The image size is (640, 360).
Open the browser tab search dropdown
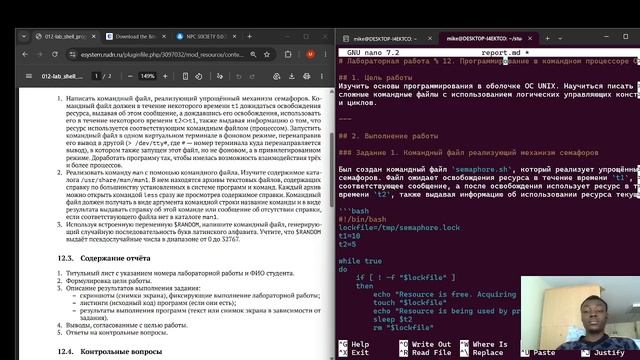(24, 37)
